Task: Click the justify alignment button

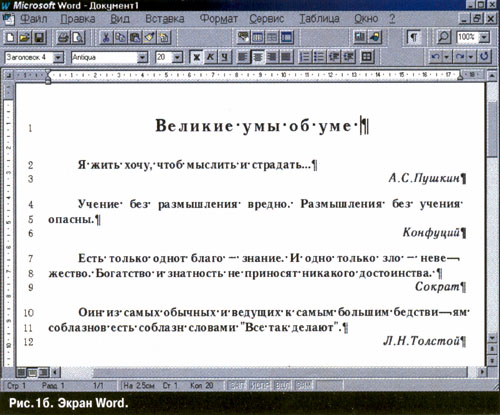Action: 286,57
